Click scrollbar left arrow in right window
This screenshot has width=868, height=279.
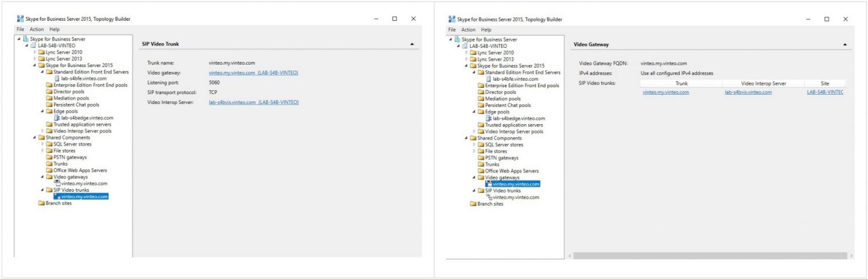tap(569, 255)
